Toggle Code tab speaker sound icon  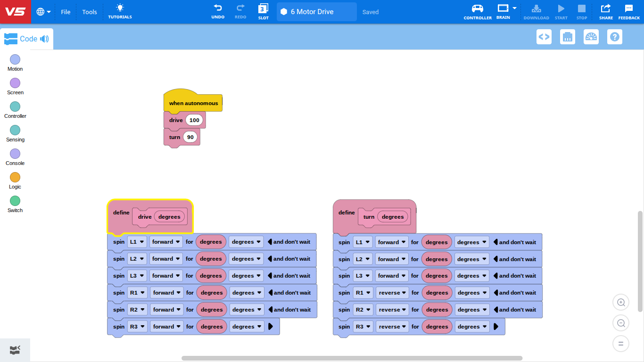point(44,39)
